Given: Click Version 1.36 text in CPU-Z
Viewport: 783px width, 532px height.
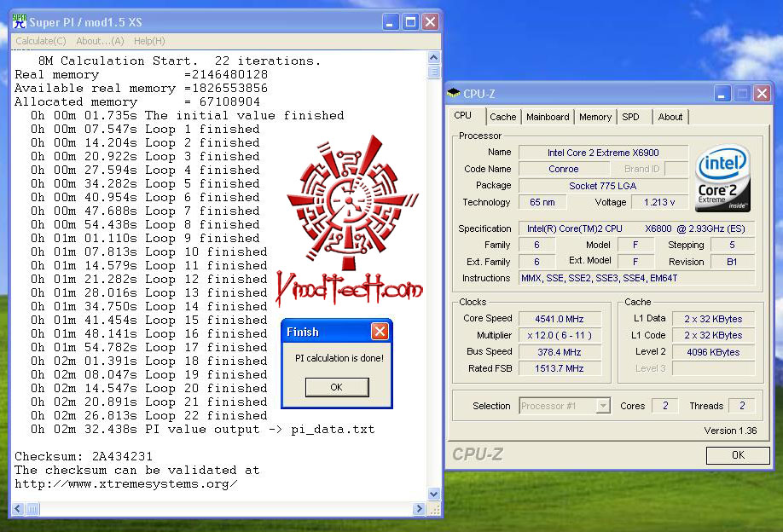Looking at the screenshot, I should pyautogui.click(x=730, y=431).
